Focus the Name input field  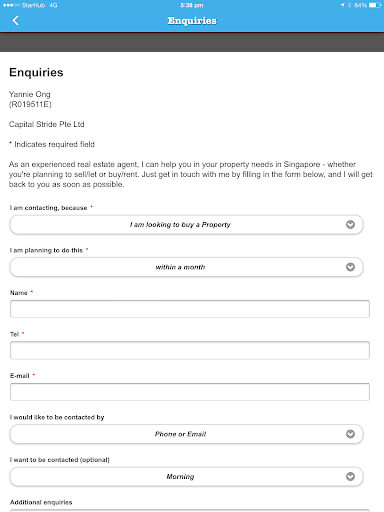(x=190, y=309)
